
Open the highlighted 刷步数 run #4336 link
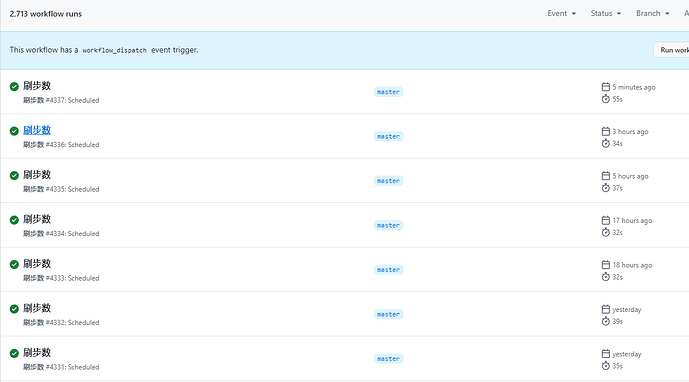(x=37, y=130)
